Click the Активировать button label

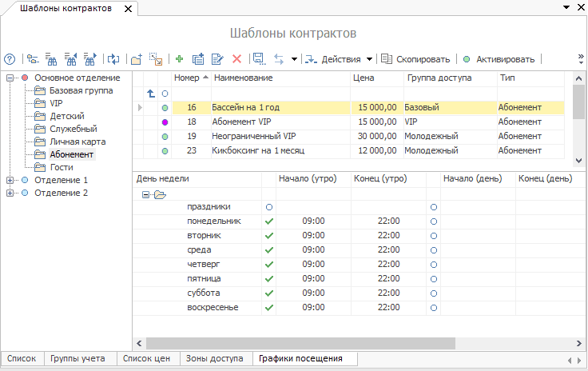[x=506, y=59]
